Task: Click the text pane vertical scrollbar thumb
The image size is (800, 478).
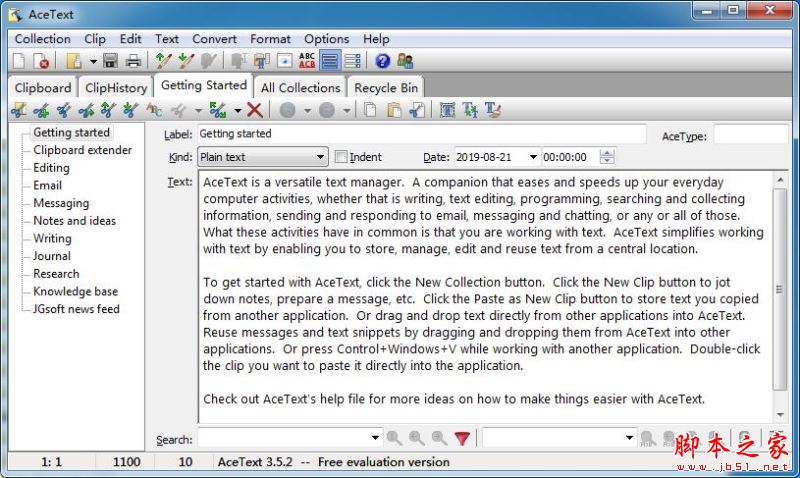Action: point(780,289)
